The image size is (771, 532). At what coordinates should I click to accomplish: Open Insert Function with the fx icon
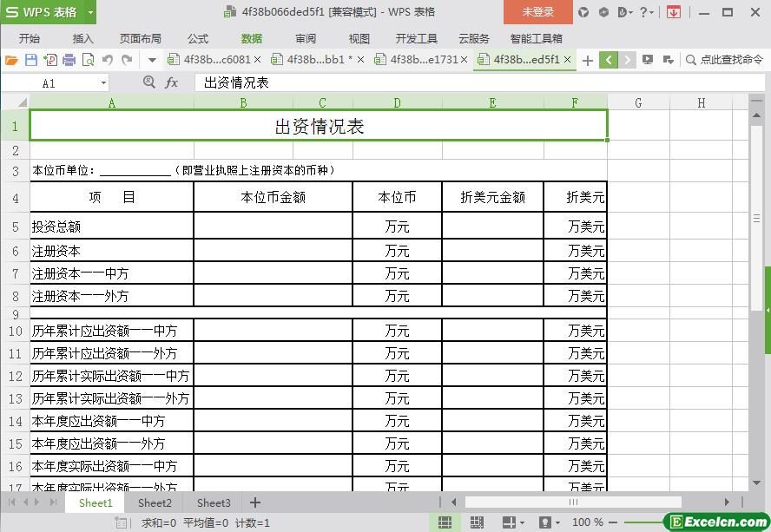pyautogui.click(x=171, y=82)
